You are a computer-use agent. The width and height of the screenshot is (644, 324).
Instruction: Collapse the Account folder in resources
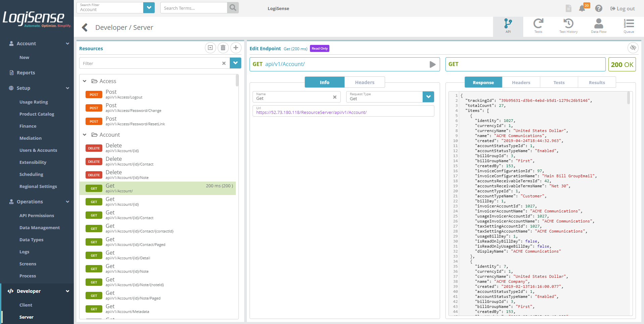pyautogui.click(x=85, y=135)
